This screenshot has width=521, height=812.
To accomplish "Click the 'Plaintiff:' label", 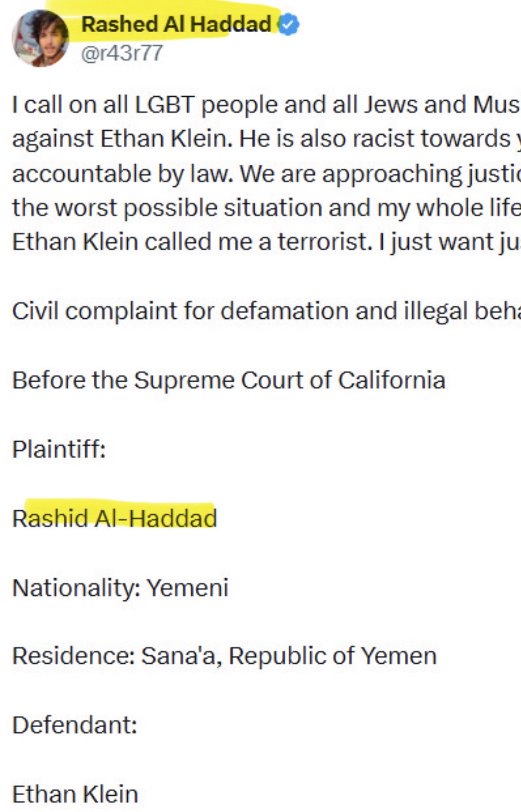I will pos(59,449).
